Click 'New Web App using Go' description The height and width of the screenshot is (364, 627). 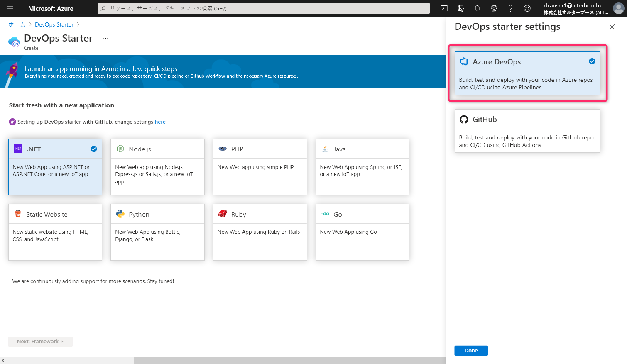348,232
